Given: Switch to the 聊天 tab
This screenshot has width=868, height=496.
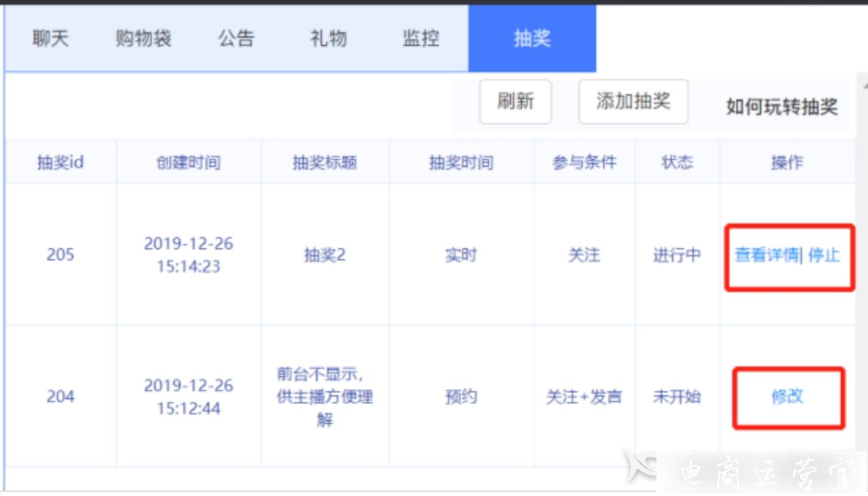Looking at the screenshot, I should [x=51, y=38].
